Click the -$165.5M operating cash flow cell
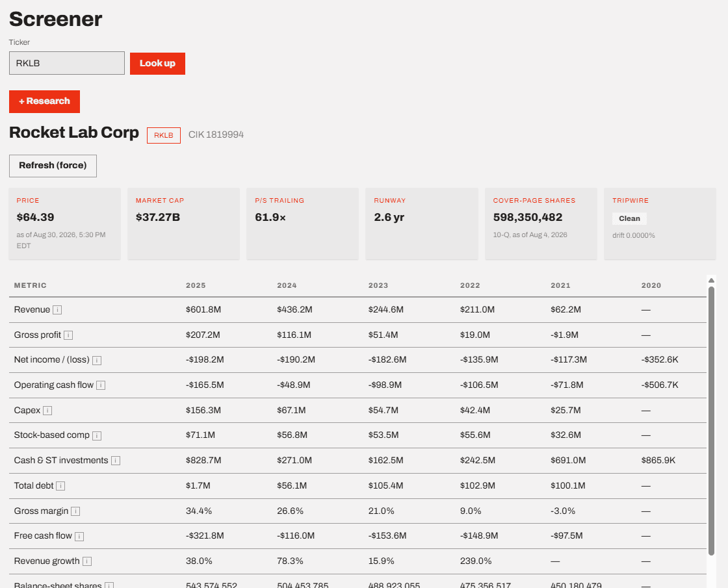 point(205,385)
